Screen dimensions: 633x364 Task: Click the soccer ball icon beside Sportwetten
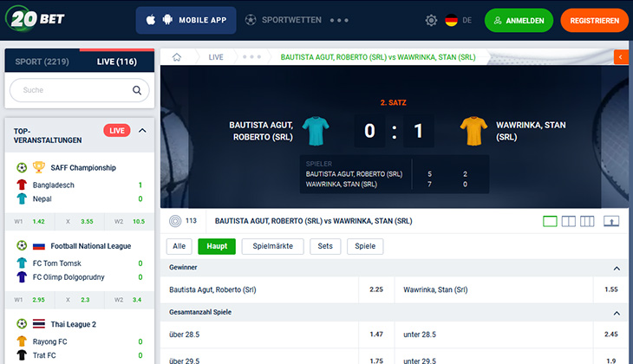(251, 20)
